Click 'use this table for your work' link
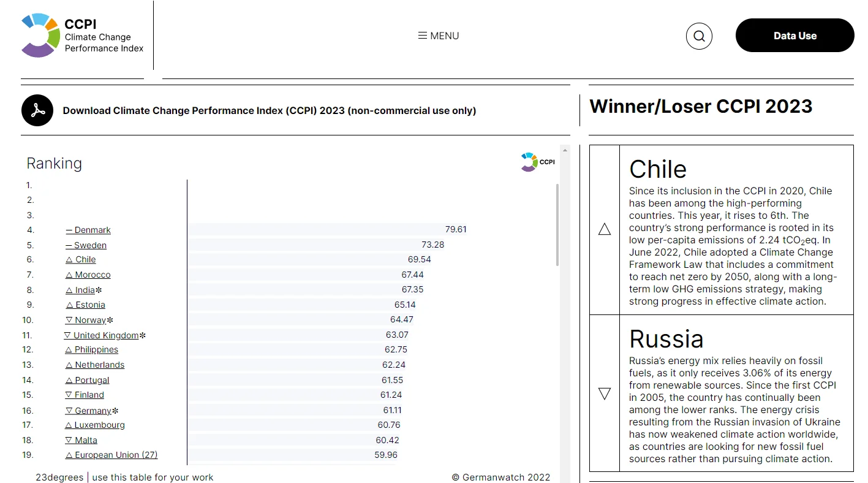This screenshot has width=868, height=483. [x=153, y=477]
